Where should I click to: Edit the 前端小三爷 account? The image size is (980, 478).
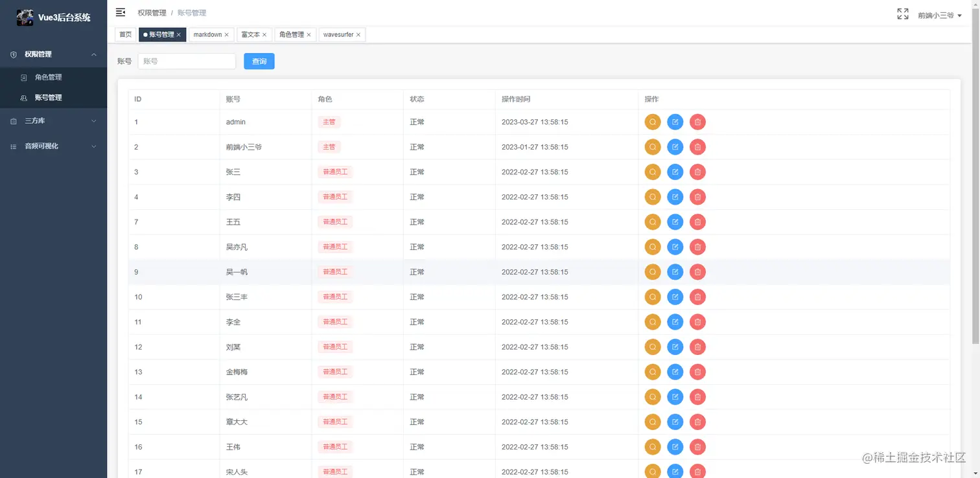pos(675,147)
